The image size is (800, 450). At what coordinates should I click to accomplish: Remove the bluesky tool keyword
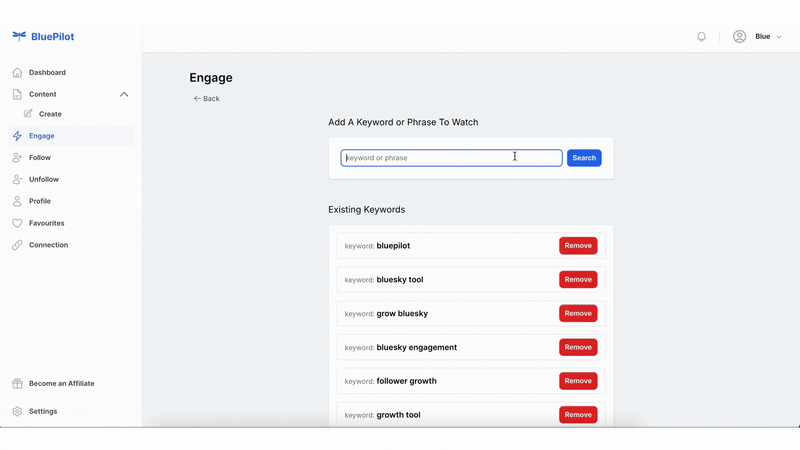click(x=578, y=280)
